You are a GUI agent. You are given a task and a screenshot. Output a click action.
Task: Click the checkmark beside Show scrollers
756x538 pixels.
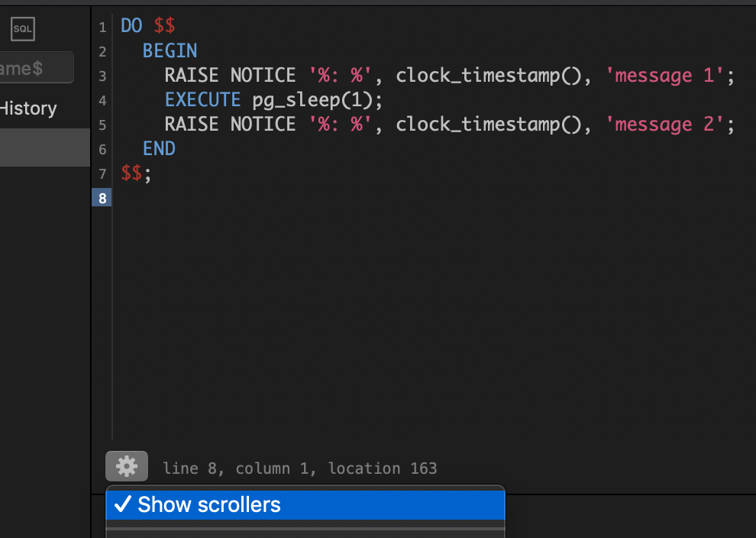[x=123, y=504]
